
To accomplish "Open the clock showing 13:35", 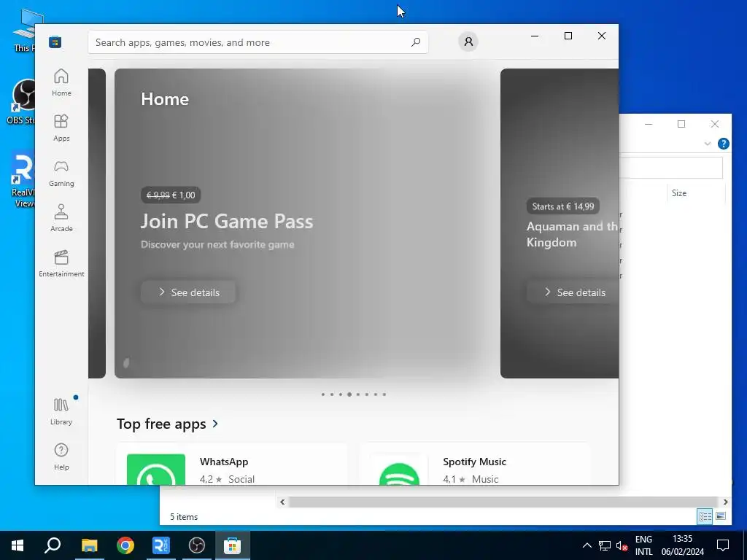I will click(682, 545).
